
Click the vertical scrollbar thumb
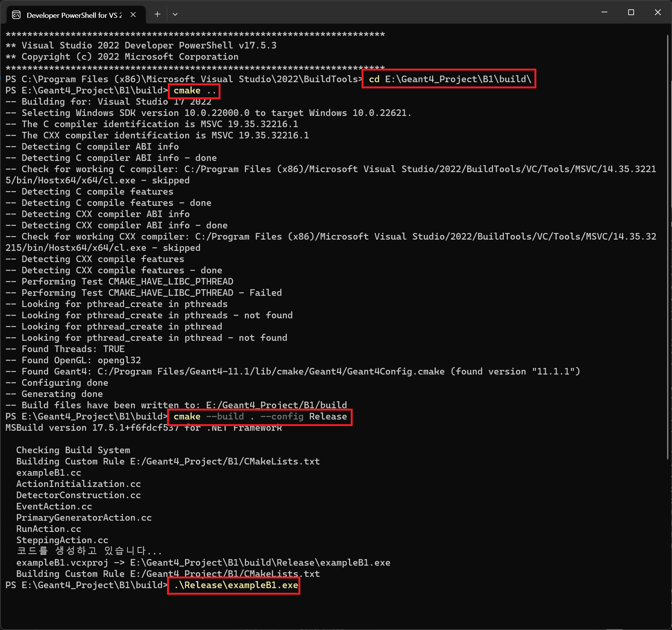coord(668,248)
